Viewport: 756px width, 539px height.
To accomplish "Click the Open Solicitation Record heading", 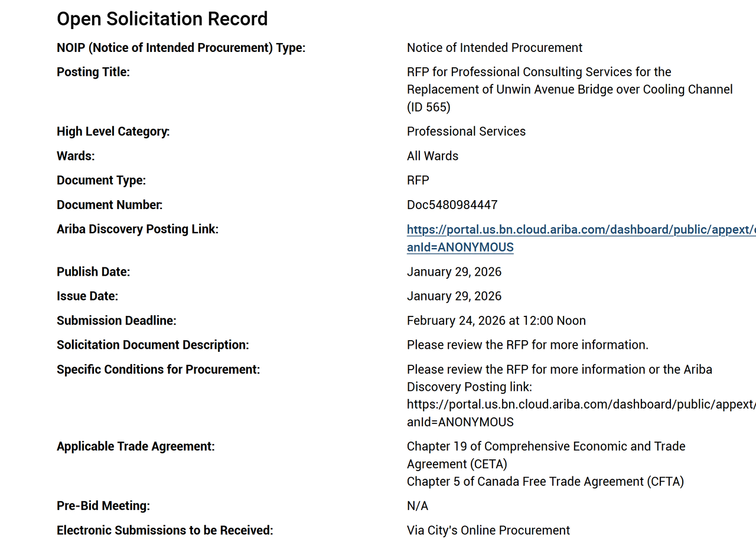I will click(162, 19).
